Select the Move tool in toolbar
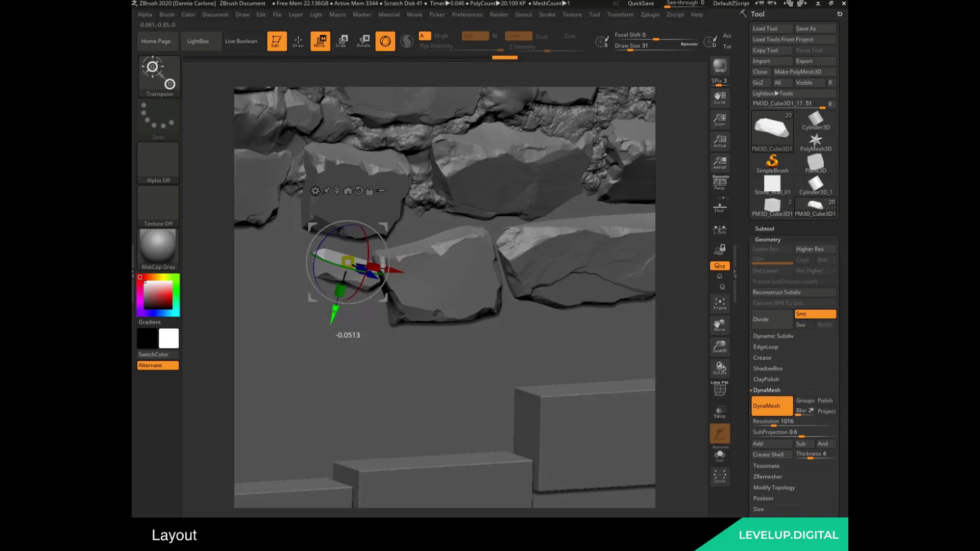The image size is (980, 551). point(320,41)
